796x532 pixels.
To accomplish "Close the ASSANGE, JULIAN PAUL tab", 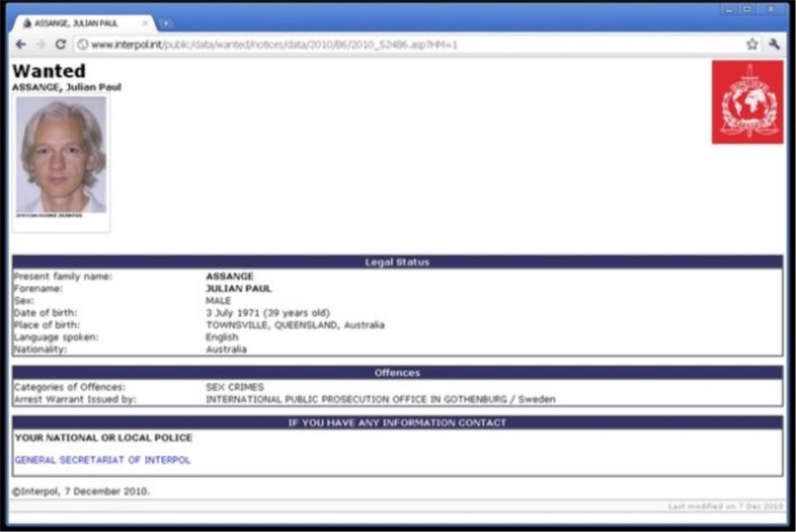I will (x=146, y=24).
